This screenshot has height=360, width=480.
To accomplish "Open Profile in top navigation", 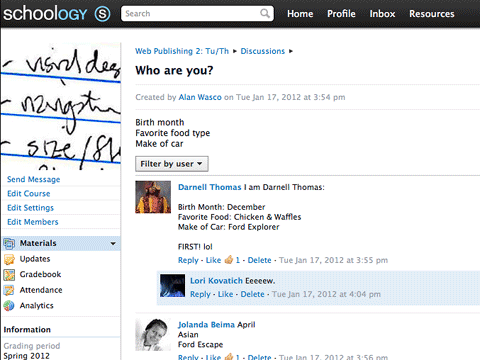I will pyautogui.click(x=341, y=14).
